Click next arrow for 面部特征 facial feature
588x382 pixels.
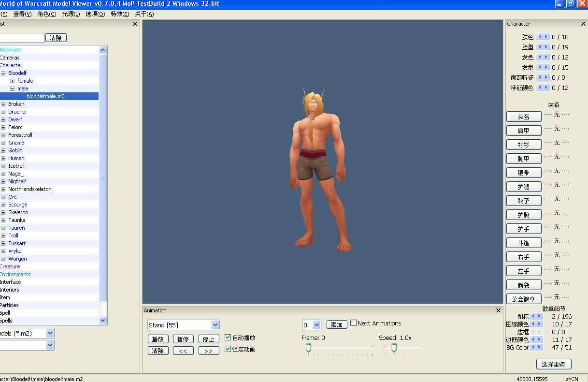click(546, 77)
